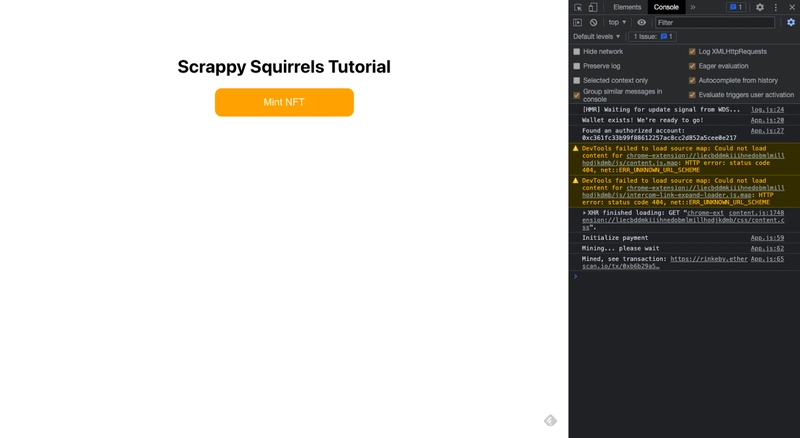Select the 'Wallet exists!' log message

642,120
